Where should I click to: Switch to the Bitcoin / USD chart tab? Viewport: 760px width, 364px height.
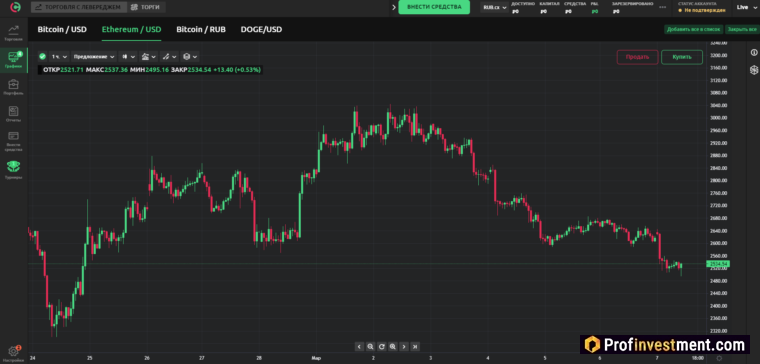[x=62, y=30]
